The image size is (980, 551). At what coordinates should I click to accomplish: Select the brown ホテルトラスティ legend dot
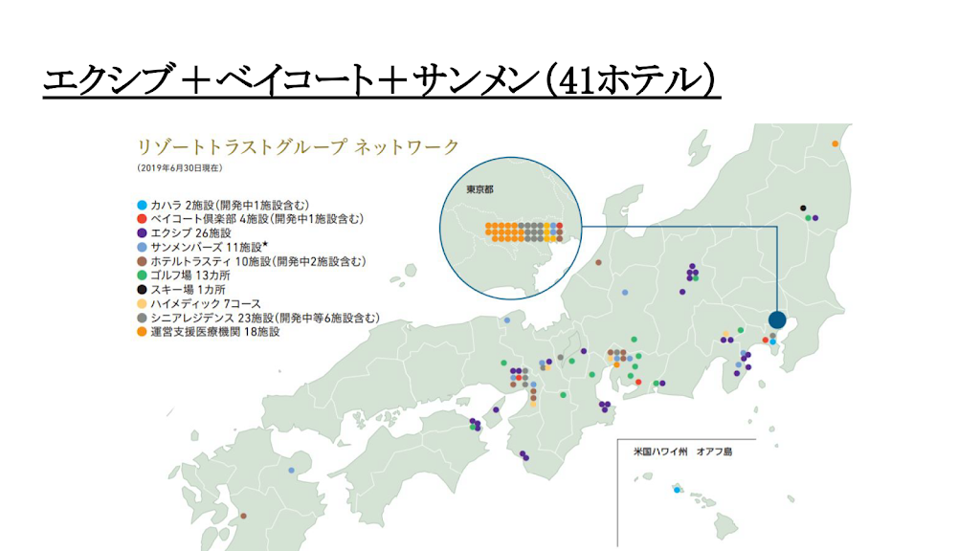pos(142,261)
